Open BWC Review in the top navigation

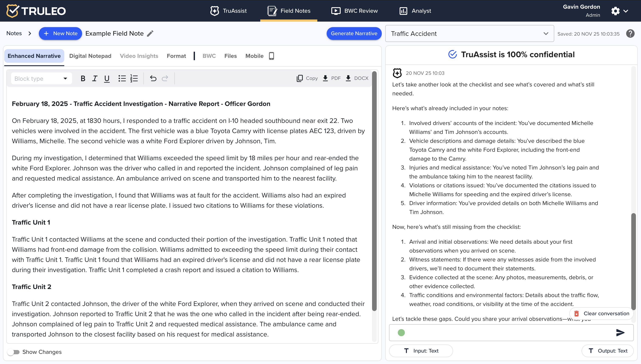point(354,11)
